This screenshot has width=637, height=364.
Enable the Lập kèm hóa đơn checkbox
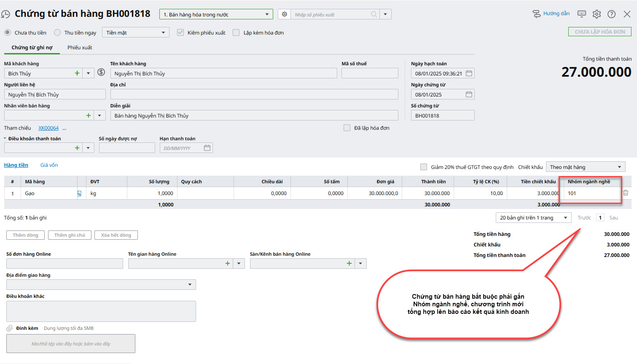coord(236,32)
